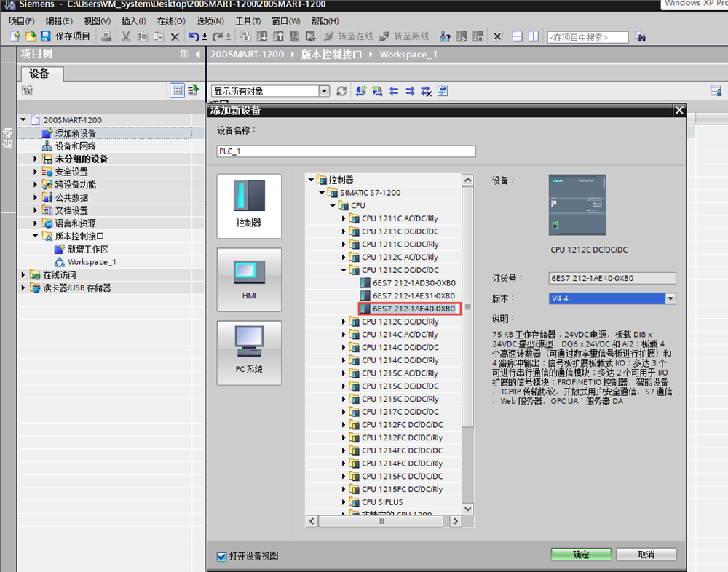Click the Cut scissors icon
Viewport: 728px width, 572px height.
126,36
